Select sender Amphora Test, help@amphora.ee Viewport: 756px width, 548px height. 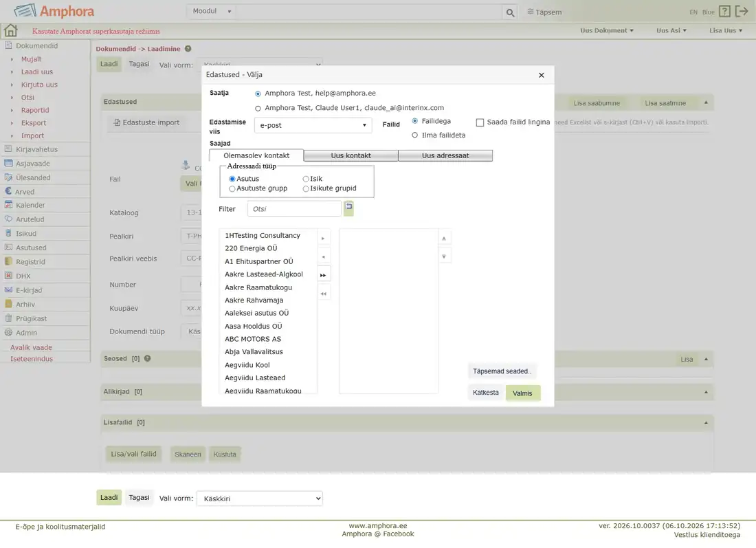[x=258, y=94]
